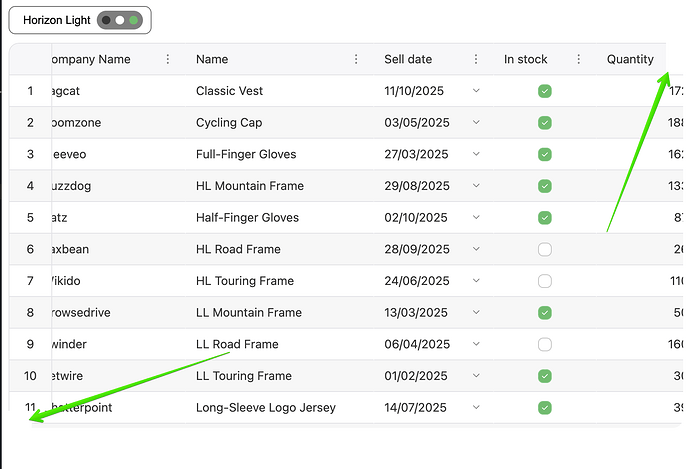Open date dropdown for 11/10/2025

476,91
